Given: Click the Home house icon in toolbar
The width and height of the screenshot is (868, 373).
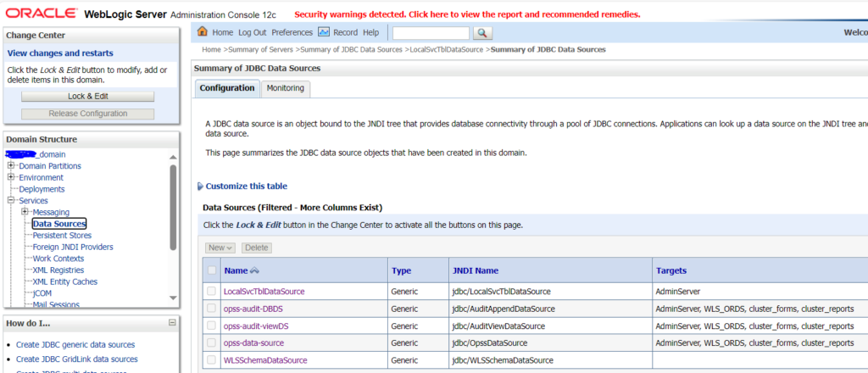Looking at the screenshot, I should pyautogui.click(x=203, y=32).
